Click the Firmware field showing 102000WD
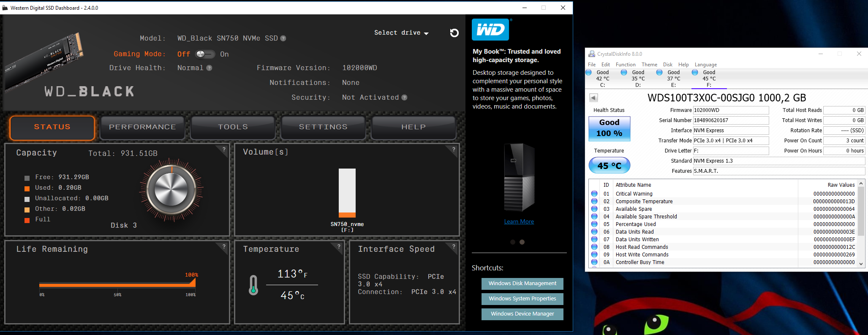 point(731,110)
